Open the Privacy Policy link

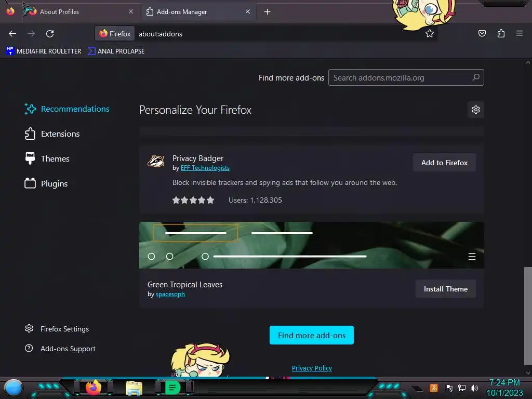click(x=312, y=368)
